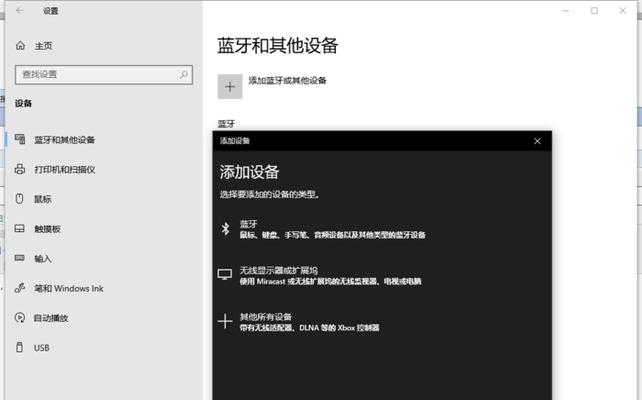Viewport: 642px width, 400px height.
Task: Click Bluetooth description 鼠标、键盘、手写笔 text
Action: click(x=332, y=235)
